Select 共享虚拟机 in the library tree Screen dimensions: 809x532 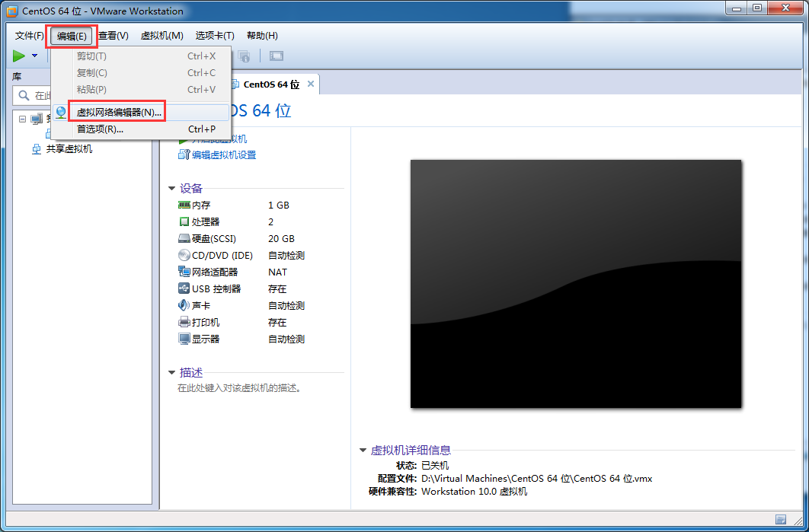tap(69, 149)
